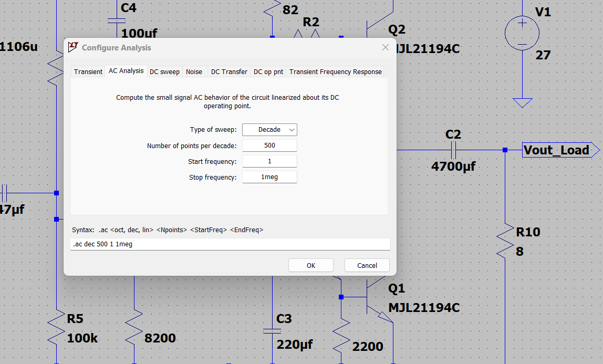The image size is (603, 364).
Task: Click the R2 resistor label
Action: [x=311, y=22]
